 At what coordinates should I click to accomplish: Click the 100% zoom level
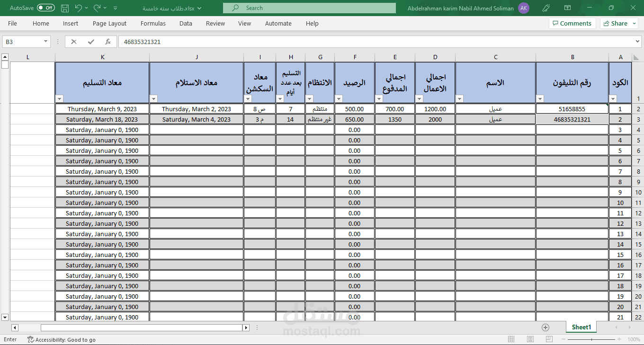(634, 339)
